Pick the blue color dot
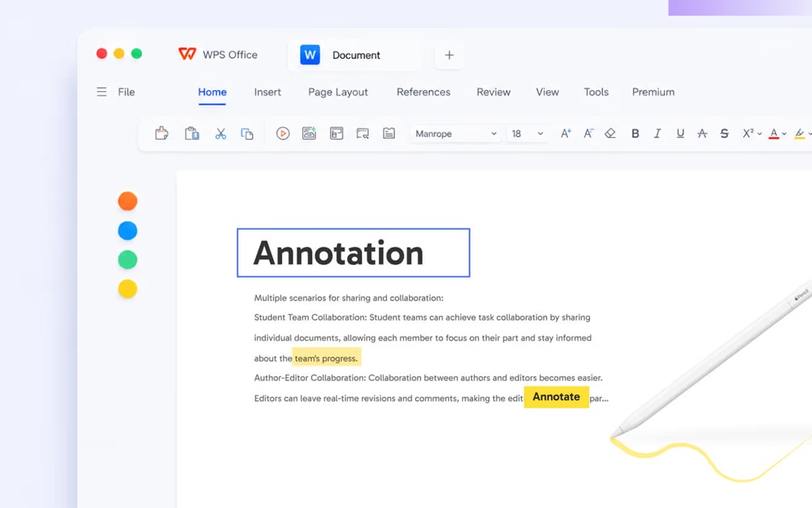 (x=128, y=230)
